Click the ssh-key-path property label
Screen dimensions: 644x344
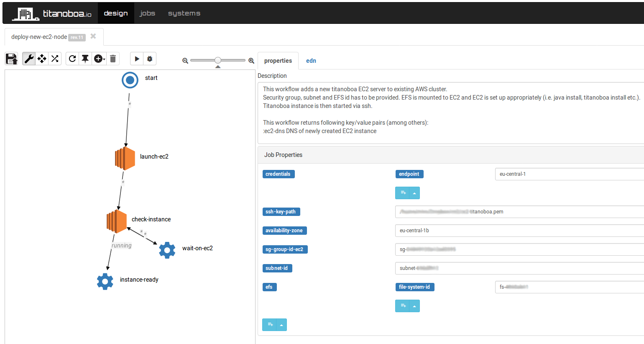[x=281, y=212]
